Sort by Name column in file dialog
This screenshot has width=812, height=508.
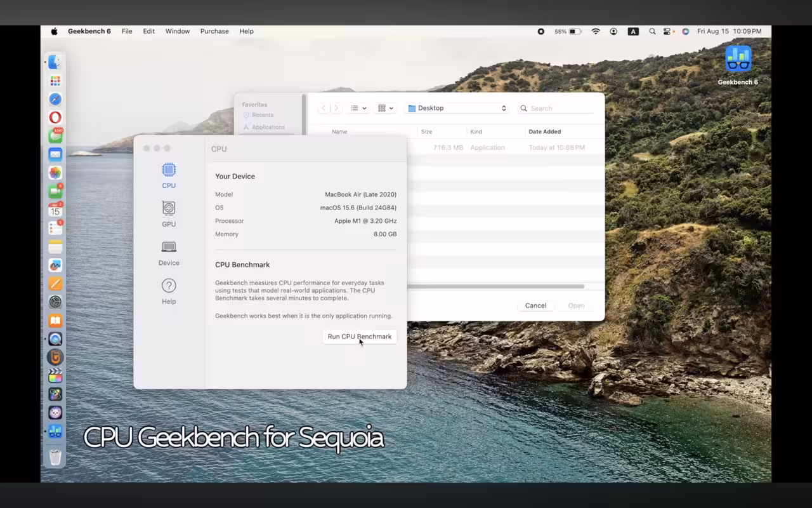pyautogui.click(x=339, y=131)
